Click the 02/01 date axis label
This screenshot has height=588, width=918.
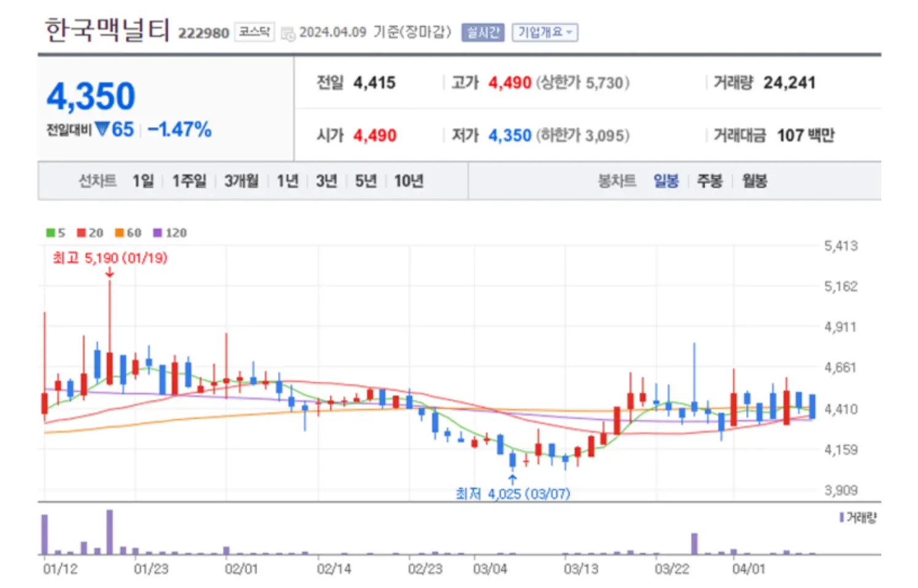pos(241,569)
